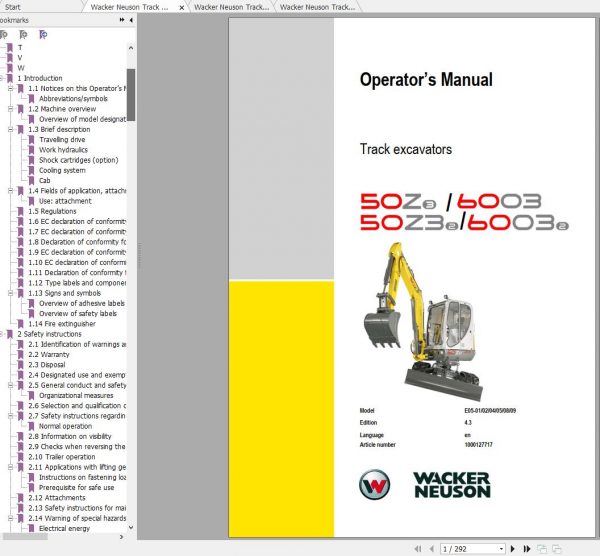The height and width of the screenshot is (556, 600).
Task: Collapse the 1.2 Machine overview bookmark
Action: tap(11, 109)
